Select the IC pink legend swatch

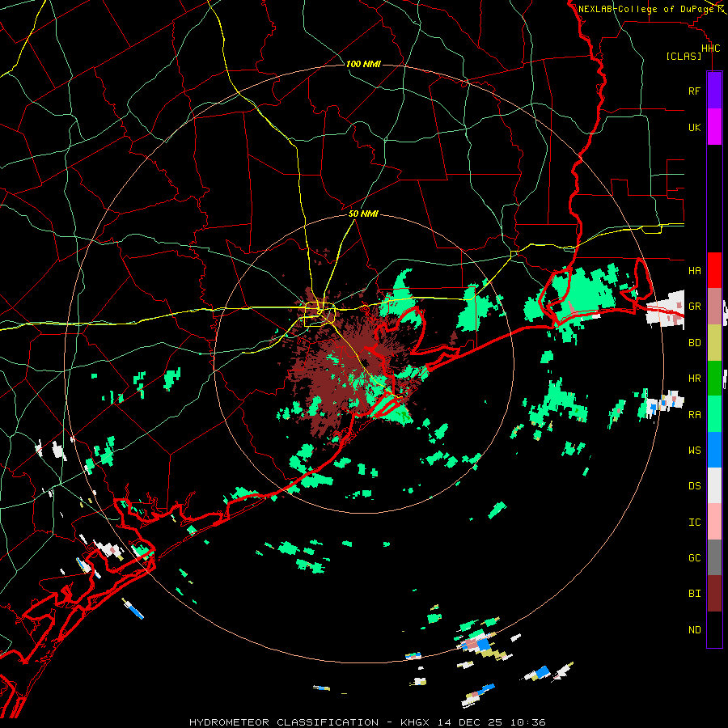[714, 522]
